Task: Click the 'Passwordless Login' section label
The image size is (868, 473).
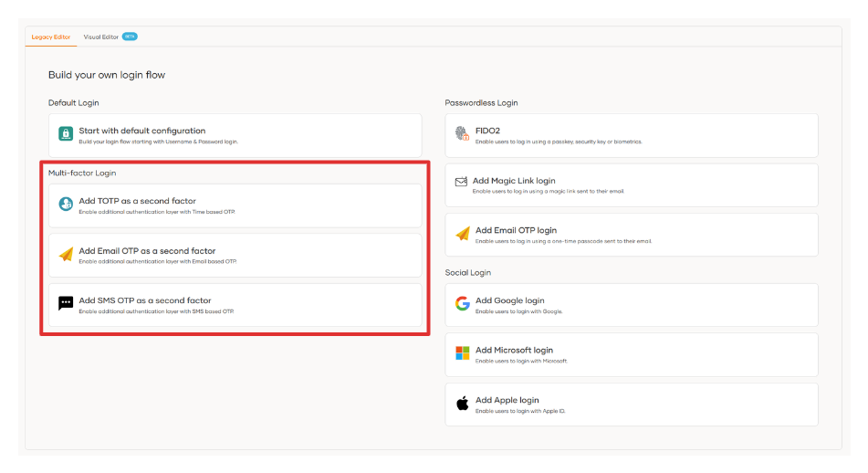Action: pyautogui.click(x=482, y=103)
